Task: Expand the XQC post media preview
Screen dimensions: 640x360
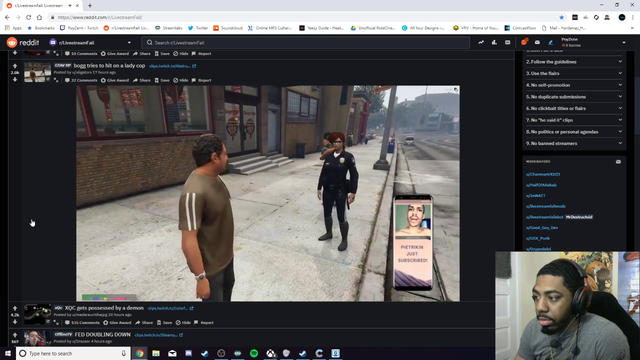Action: coord(56,322)
